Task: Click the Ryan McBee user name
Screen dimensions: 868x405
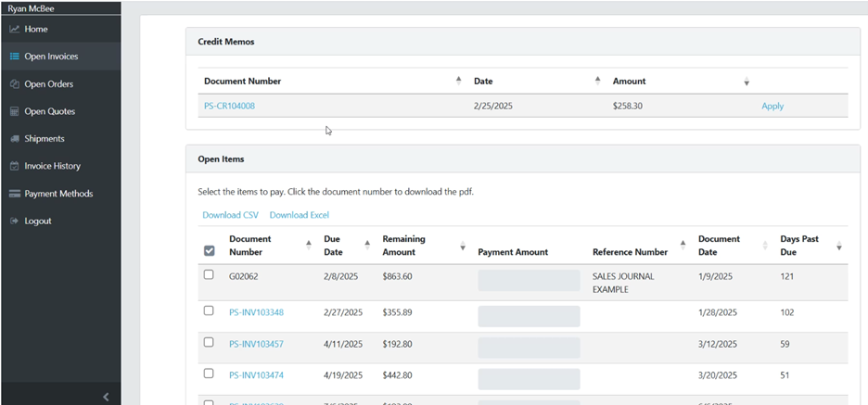Action: pos(31,9)
